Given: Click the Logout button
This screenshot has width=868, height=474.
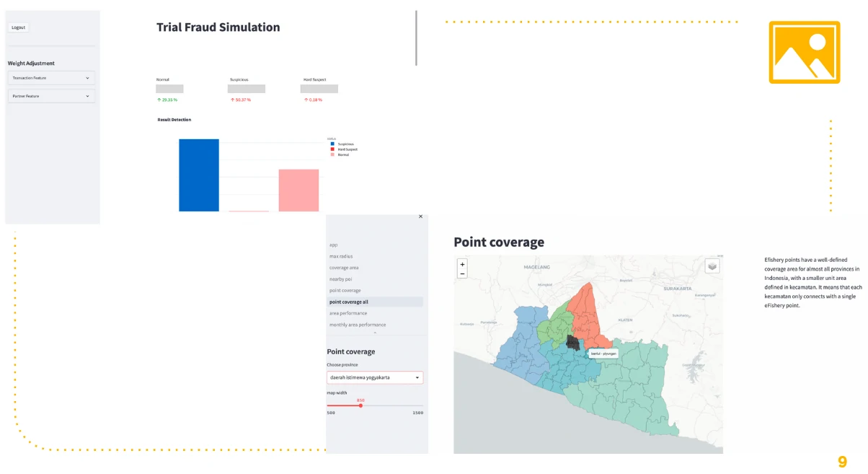Looking at the screenshot, I should [x=18, y=27].
